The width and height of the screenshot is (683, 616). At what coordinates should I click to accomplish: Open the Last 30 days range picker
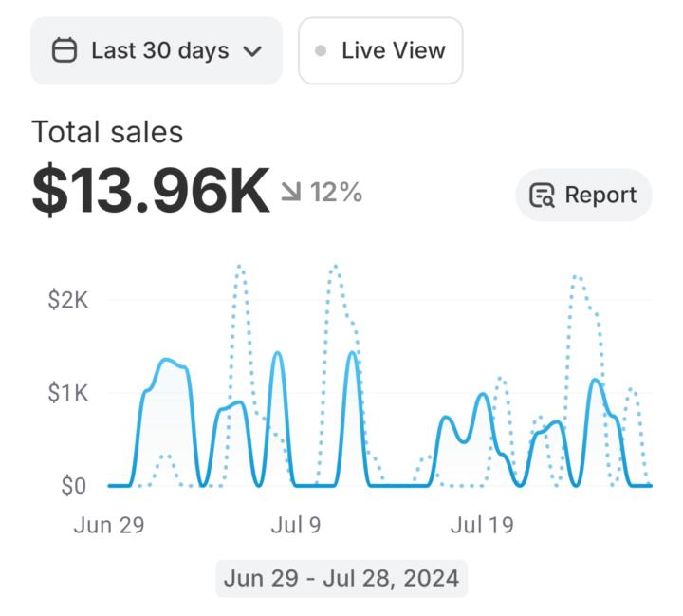[157, 50]
